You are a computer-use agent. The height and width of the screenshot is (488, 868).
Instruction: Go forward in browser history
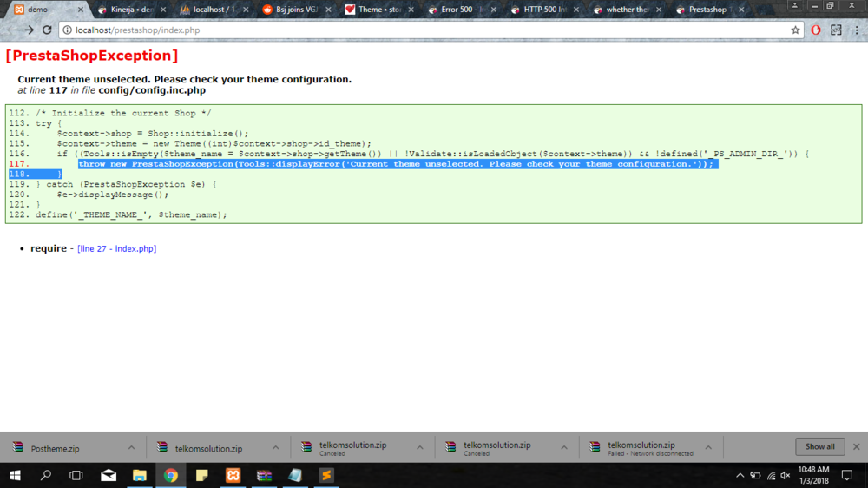tap(29, 30)
